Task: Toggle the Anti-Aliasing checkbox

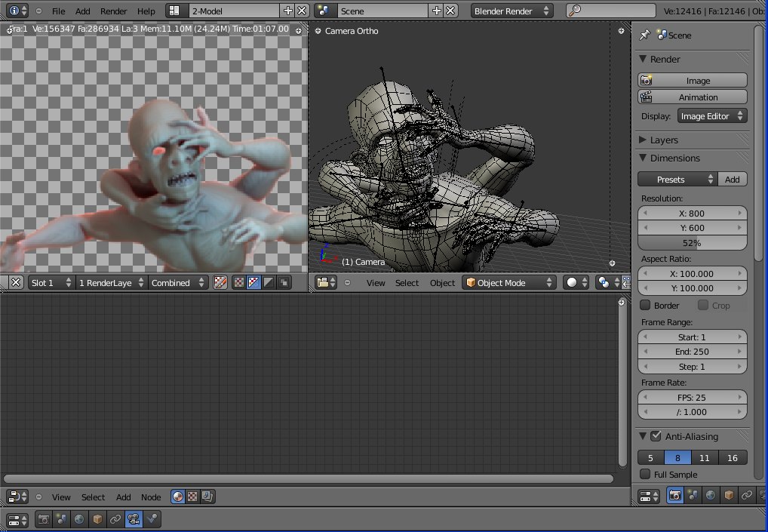Action: click(x=655, y=436)
